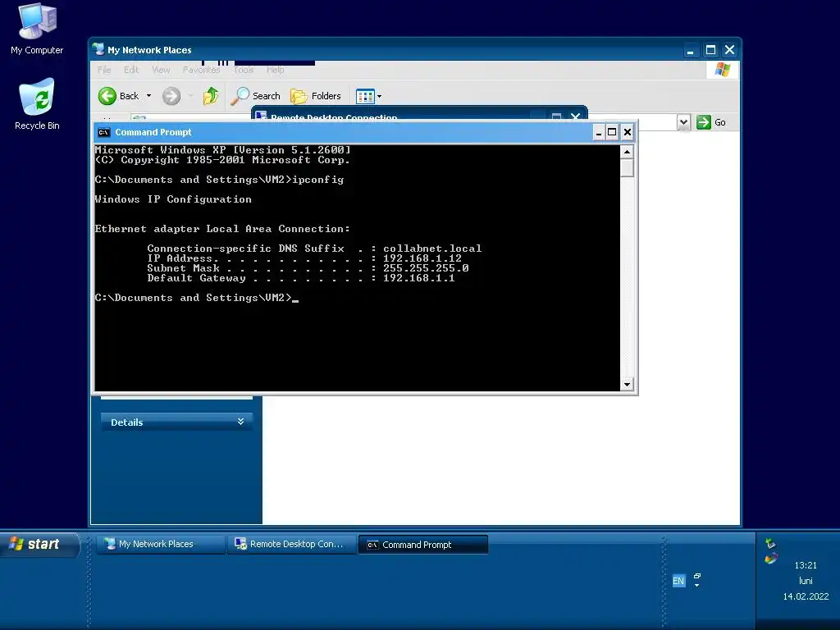Switch to Remote Desktop Connection taskbar button
The image size is (840, 630).
click(292, 544)
